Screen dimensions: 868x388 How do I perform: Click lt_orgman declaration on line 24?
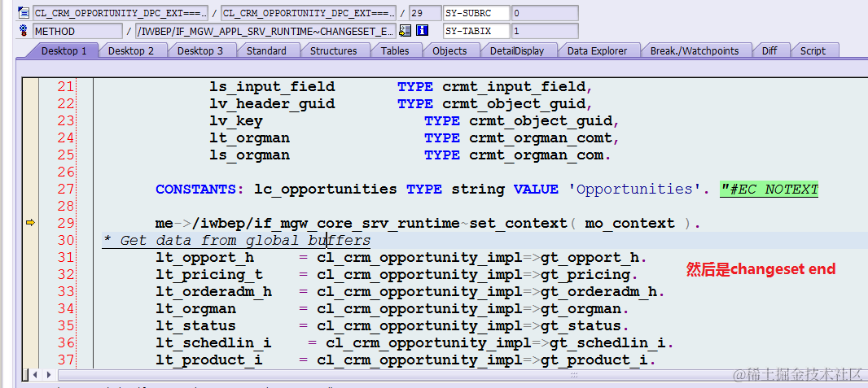(x=249, y=138)
